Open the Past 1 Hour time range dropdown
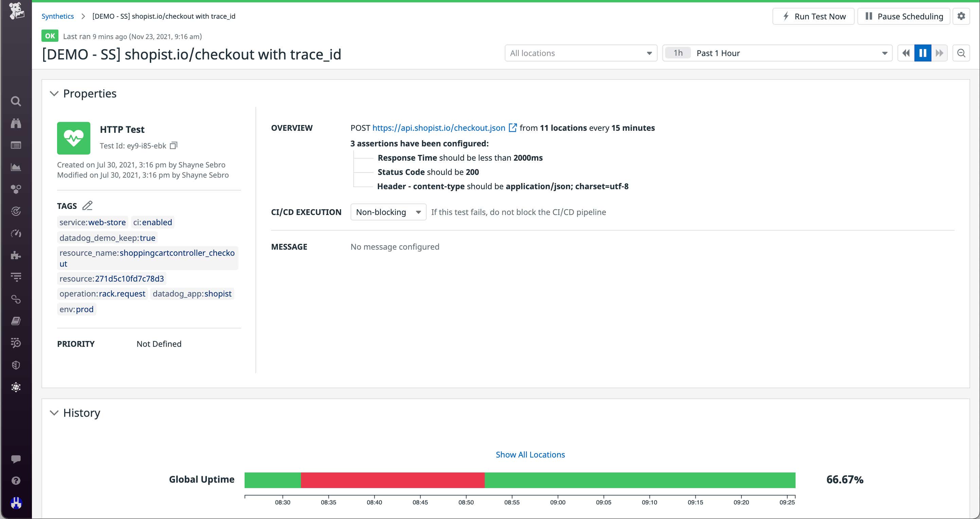The width and height of the screenshot is (980, 519). coord(777,53)
